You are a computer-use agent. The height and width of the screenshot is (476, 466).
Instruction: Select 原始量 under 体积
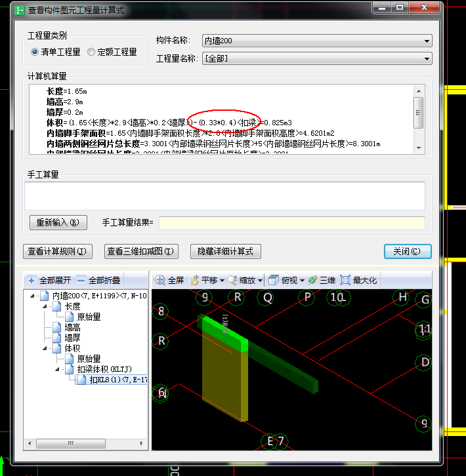pos(89,359)
